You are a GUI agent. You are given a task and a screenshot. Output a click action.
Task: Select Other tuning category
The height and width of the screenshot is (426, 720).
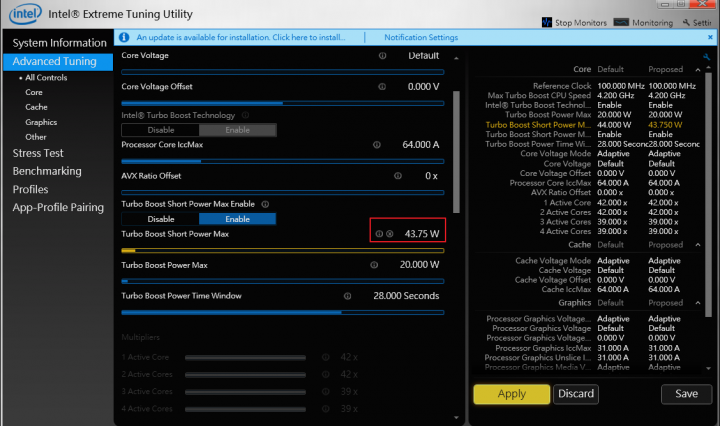point(36,137)
